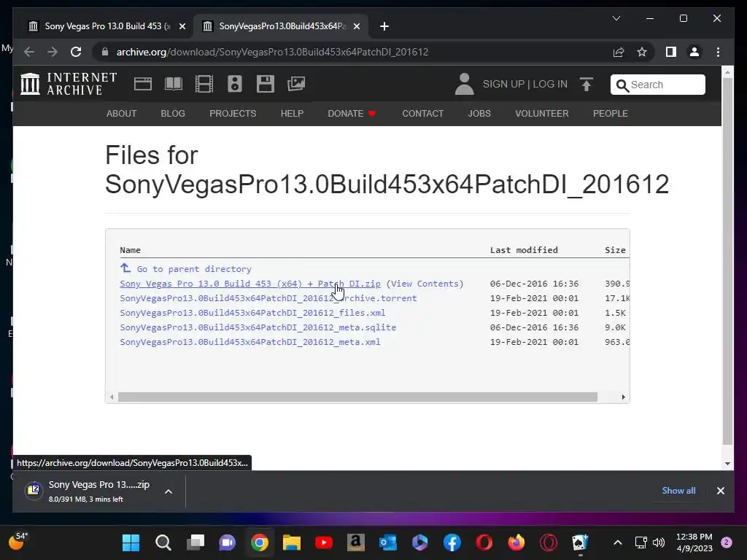Open a new browser tab
The width and height of the screenshot is (747, 560).
pos(384,26)
